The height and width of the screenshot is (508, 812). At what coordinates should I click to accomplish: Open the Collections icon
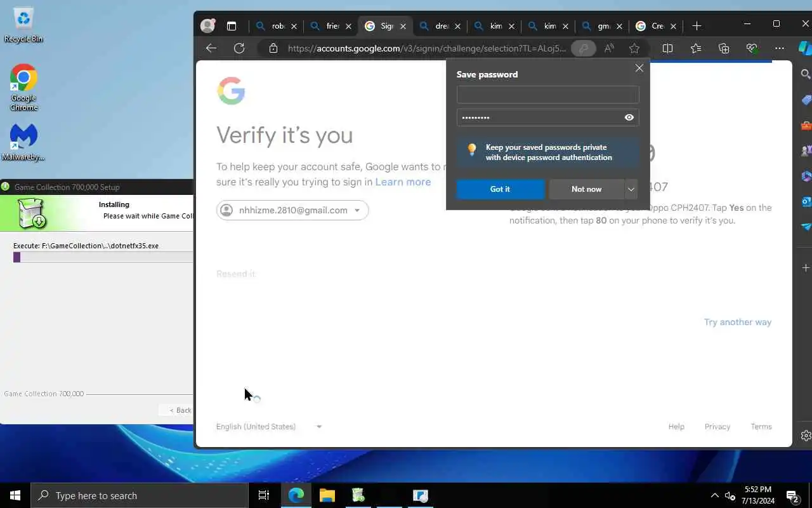pyautogui.click(x=724, y=48)
